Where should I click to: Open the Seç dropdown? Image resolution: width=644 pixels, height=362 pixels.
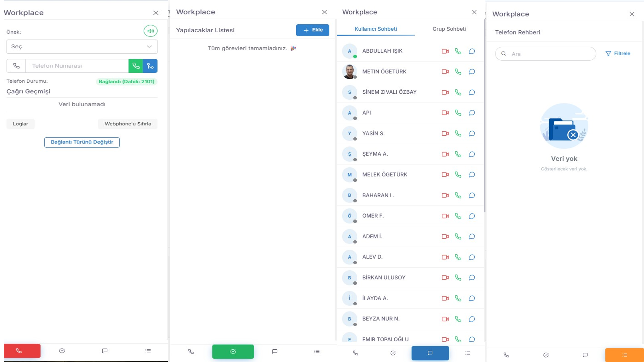82,47
